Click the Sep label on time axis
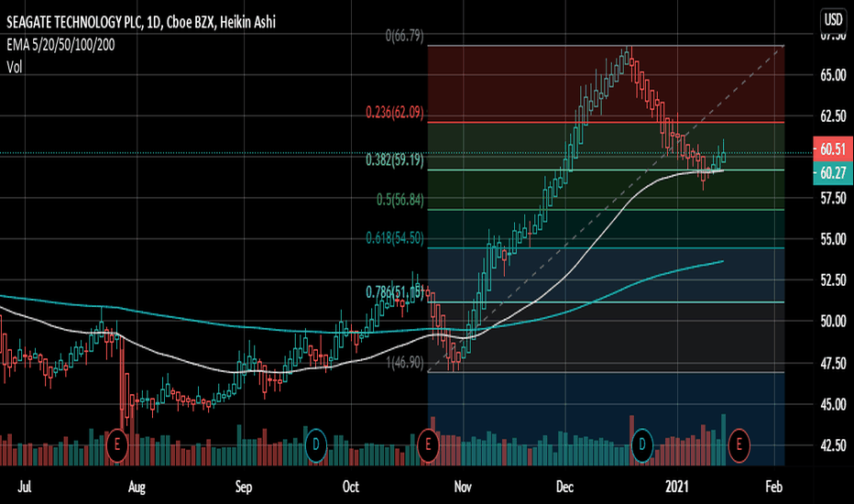This screenshot has width=854, height=504. (x=244, y=487)
